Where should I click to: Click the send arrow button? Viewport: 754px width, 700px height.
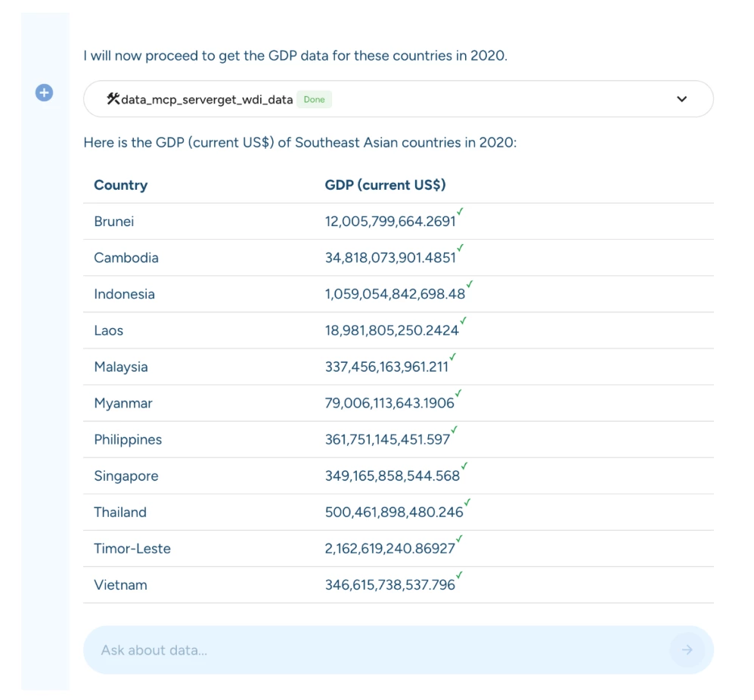coord(687,649)
